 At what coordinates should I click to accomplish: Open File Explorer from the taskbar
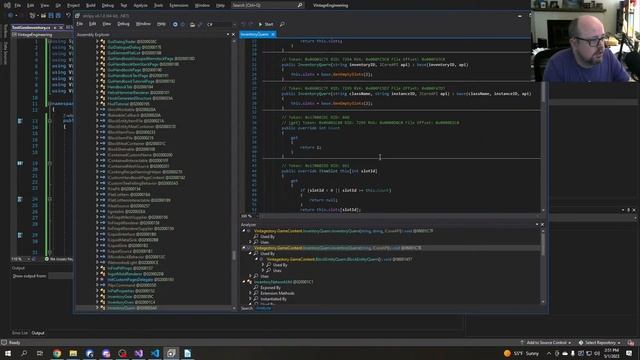(x=73, y=353)
